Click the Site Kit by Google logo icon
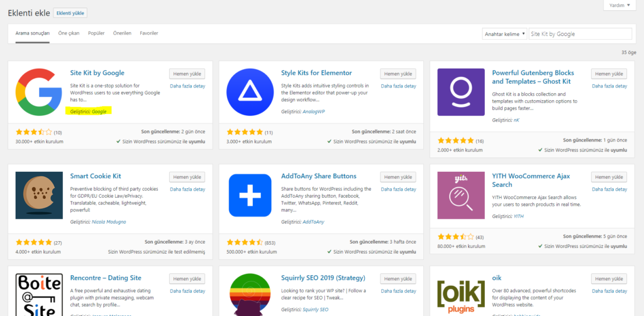The image size is (644, 316). [39, 92]
